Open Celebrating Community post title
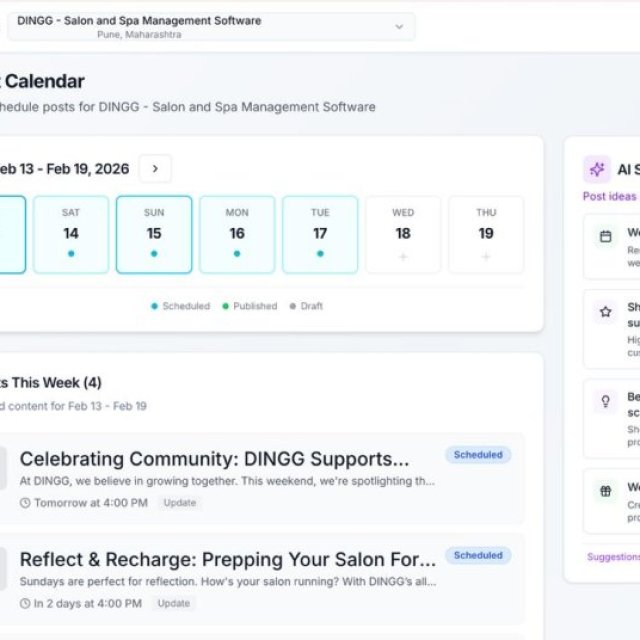640x640 pixels. [x=214, y=459]
